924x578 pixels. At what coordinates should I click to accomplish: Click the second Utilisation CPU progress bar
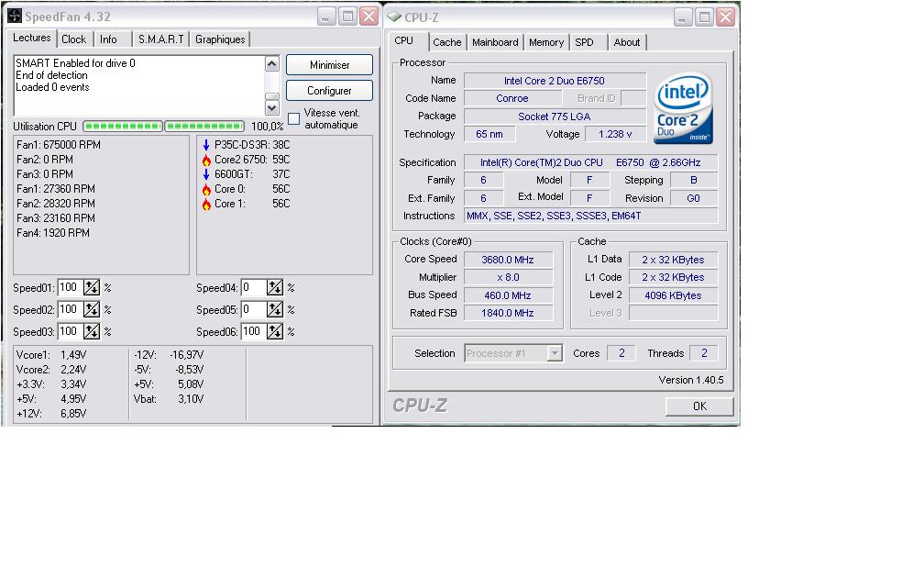pyautogui.click(x=204, y=127)
